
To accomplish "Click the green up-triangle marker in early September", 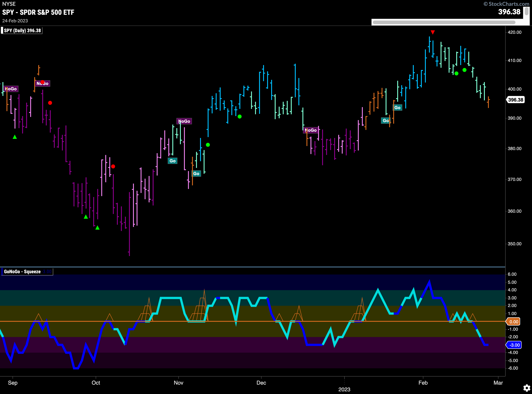I will click(15, 137).
